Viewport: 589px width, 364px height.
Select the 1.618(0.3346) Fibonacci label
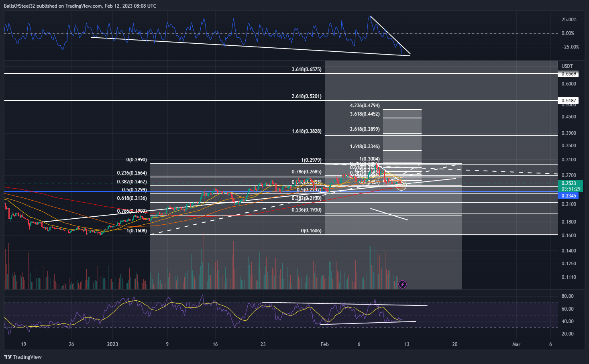pyautogui.click(x=365, y=146)
